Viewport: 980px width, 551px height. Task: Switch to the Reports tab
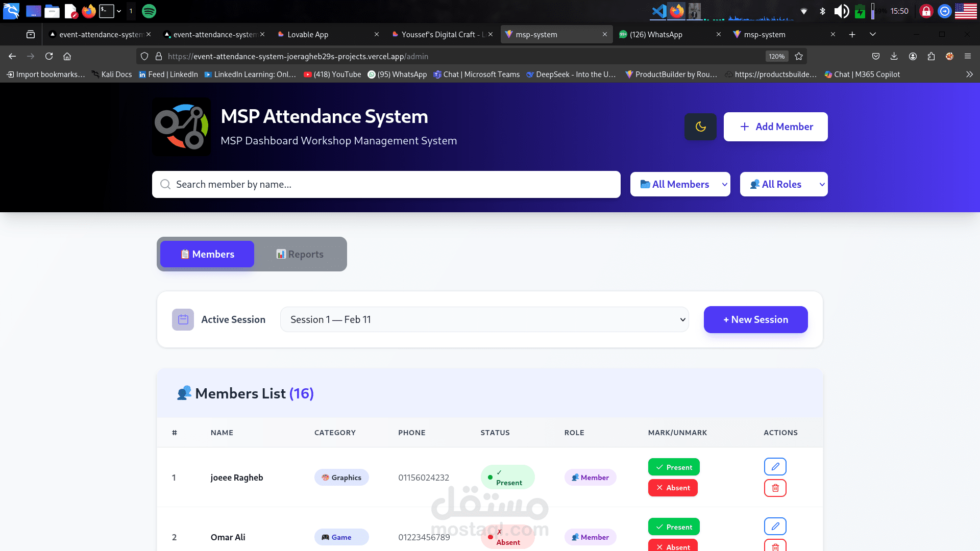coord(300,254)
